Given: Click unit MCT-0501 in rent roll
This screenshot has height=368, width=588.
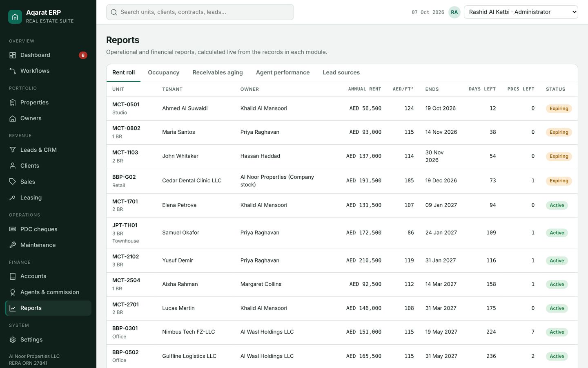Looking at the screenshot, I should click(x=126, y=105).
